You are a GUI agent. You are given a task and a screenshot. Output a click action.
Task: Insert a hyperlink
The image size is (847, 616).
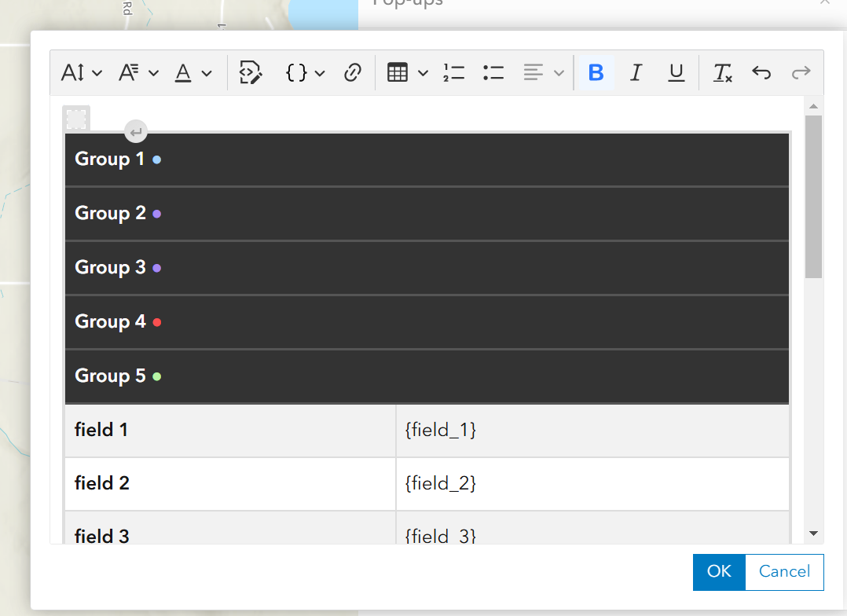click(x=353, y=72)
